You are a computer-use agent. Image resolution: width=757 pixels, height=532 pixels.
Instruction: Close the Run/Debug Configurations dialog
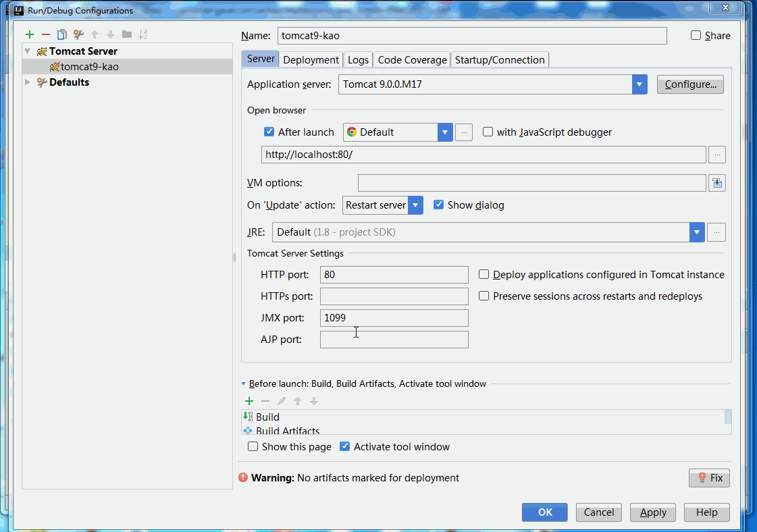point(725,7)
